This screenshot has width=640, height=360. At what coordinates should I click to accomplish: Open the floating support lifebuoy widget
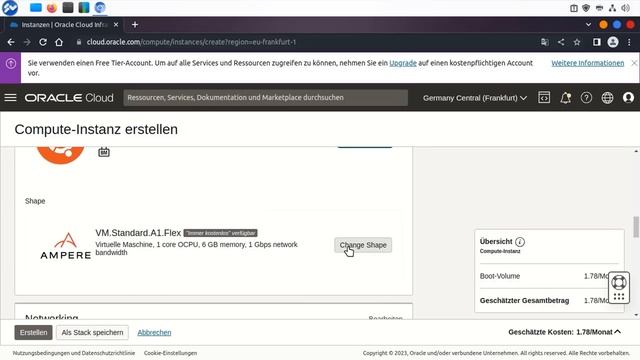(619, 282)
